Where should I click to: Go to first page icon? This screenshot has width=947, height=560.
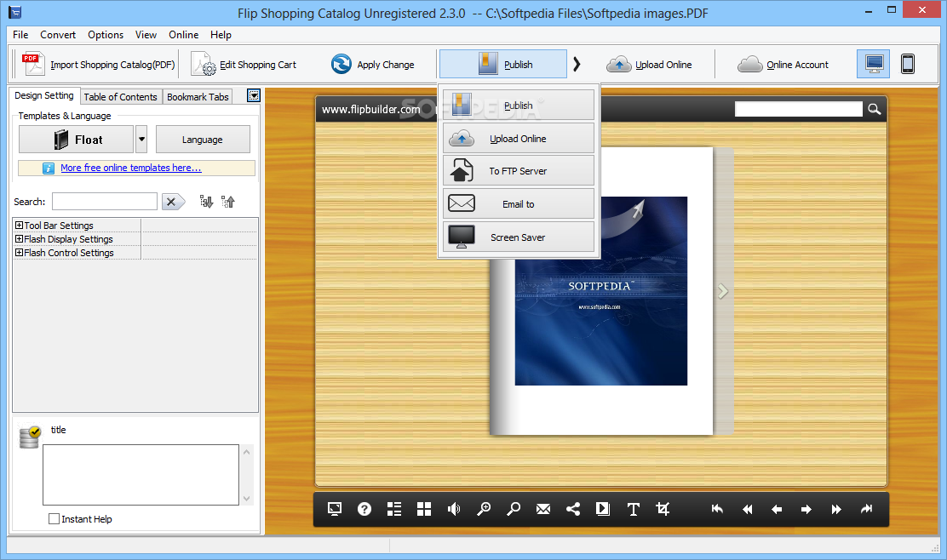tap(717, 509)
